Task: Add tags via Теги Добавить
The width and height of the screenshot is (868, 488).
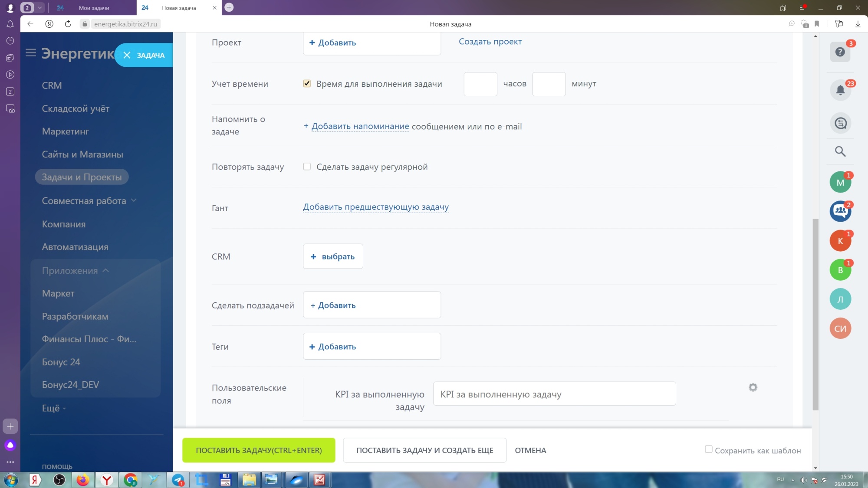Action: point(372,346)
